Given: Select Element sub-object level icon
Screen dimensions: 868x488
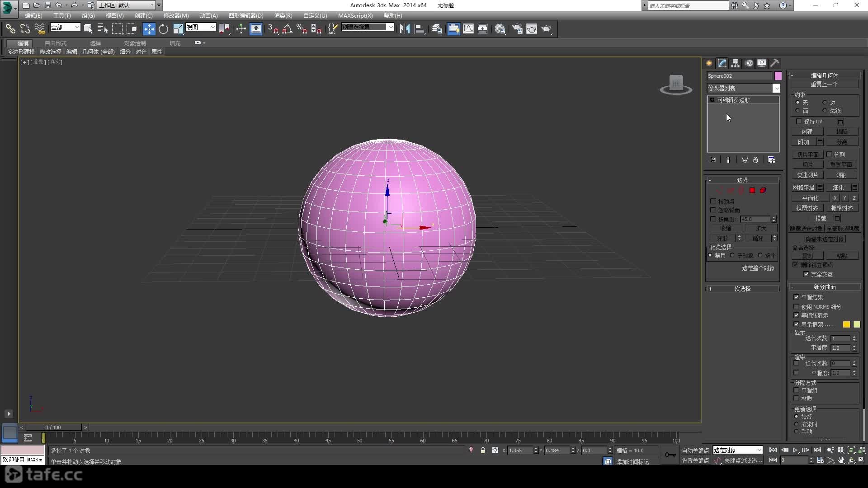Looking at the screenshot, I should (763, 191).
